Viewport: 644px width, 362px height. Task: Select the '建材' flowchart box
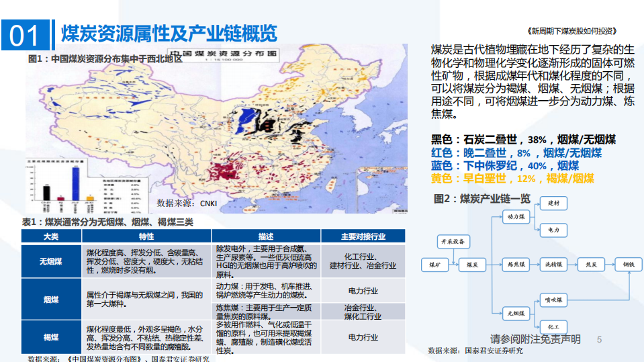click(553, 203)
